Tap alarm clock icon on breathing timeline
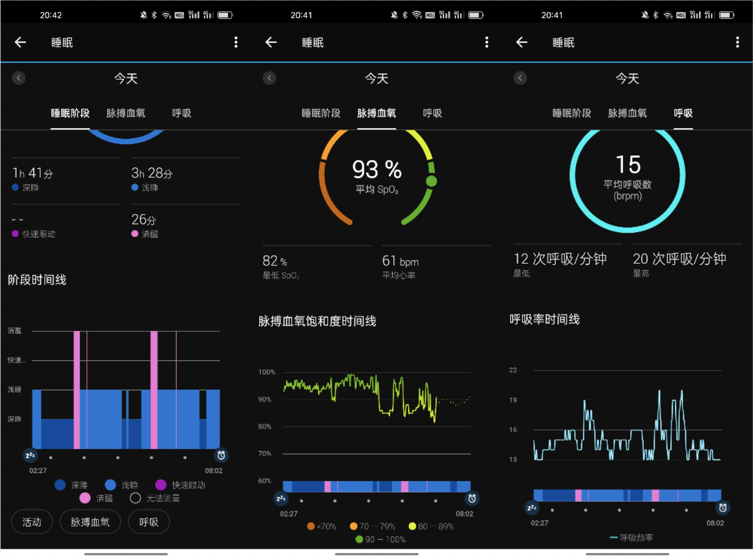 (x=723, y=508)
